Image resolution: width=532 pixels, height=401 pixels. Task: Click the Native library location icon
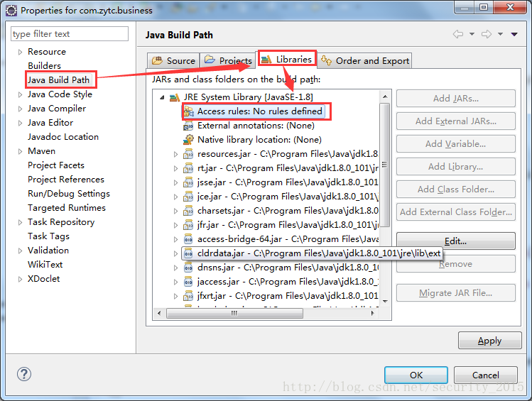[188, 140]
